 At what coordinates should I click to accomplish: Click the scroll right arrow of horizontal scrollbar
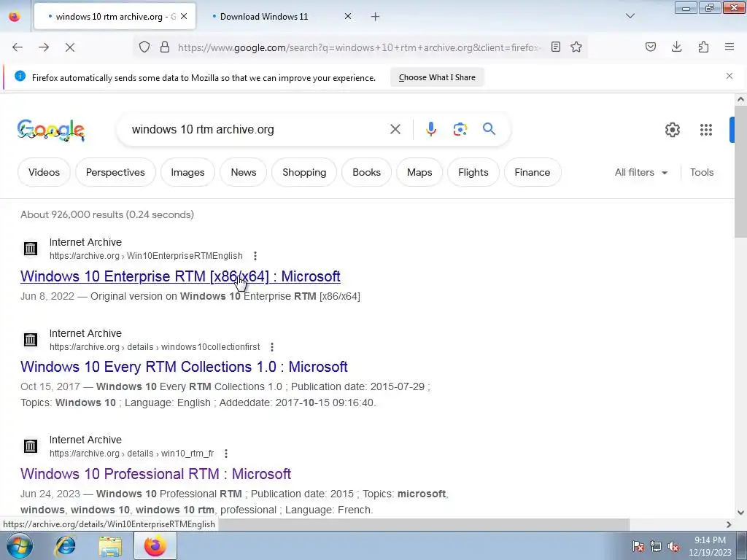pos(729,524)
